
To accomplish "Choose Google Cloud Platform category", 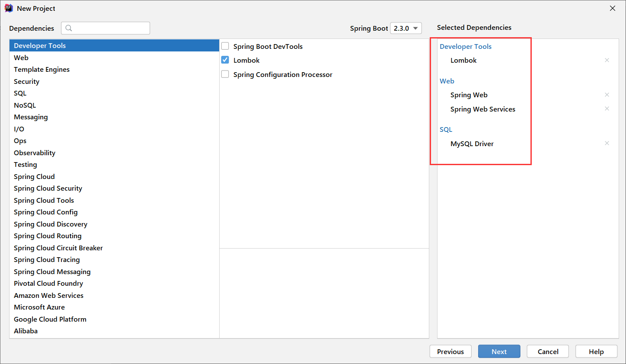I will pos(114,319).
